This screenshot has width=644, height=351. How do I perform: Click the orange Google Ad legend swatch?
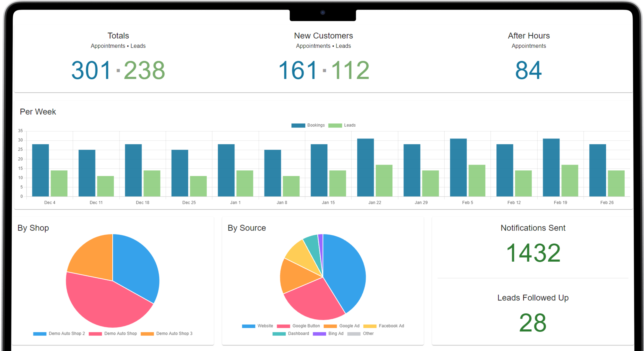tap(331, 326)
